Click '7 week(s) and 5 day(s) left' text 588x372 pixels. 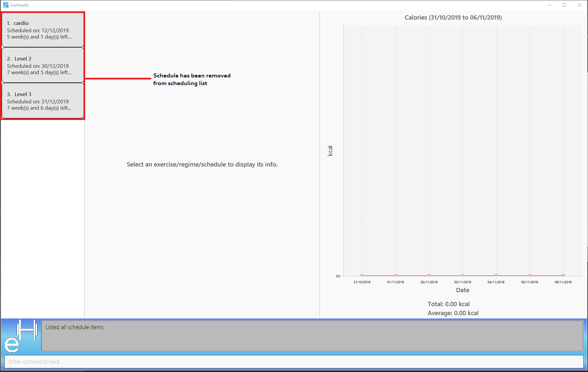point(39,72)
